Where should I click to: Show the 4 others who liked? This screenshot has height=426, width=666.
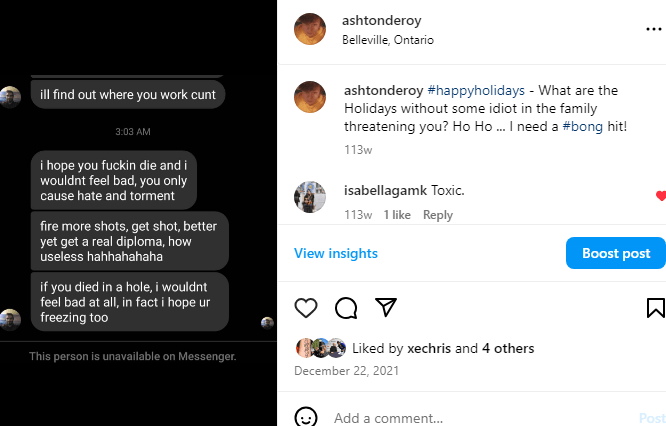pos(508,349)
